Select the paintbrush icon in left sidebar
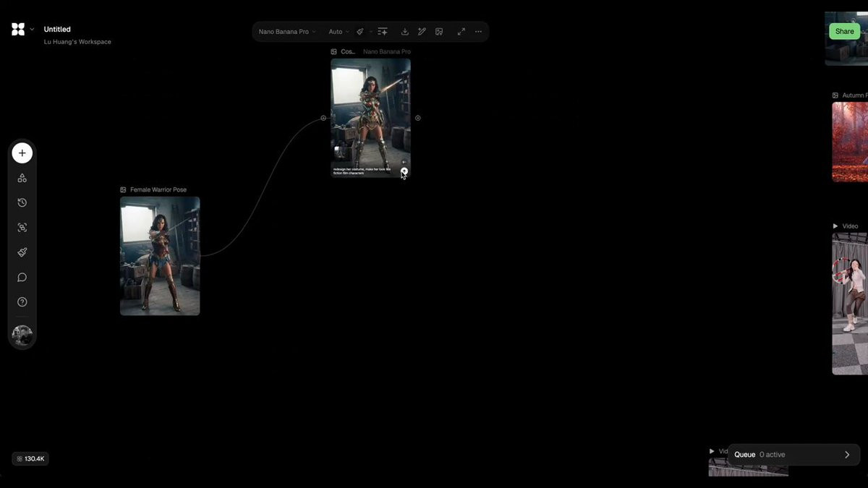 pos(22,252)
